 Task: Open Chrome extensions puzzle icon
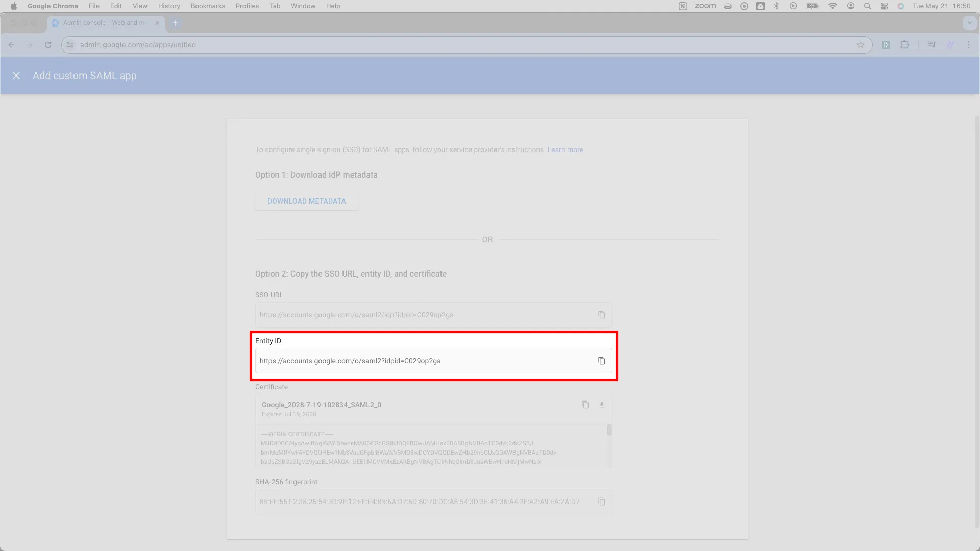904,45
